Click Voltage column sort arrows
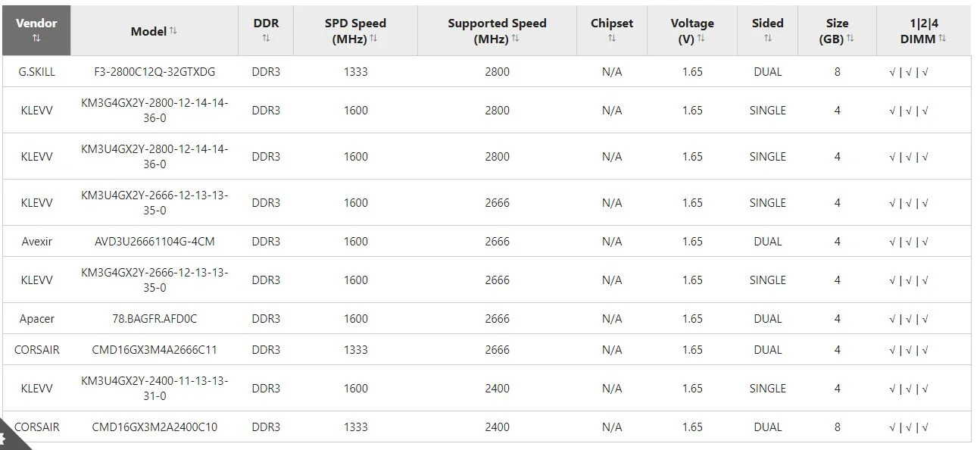980x450 pixels. pyautogui.click(x=701, y=39)
